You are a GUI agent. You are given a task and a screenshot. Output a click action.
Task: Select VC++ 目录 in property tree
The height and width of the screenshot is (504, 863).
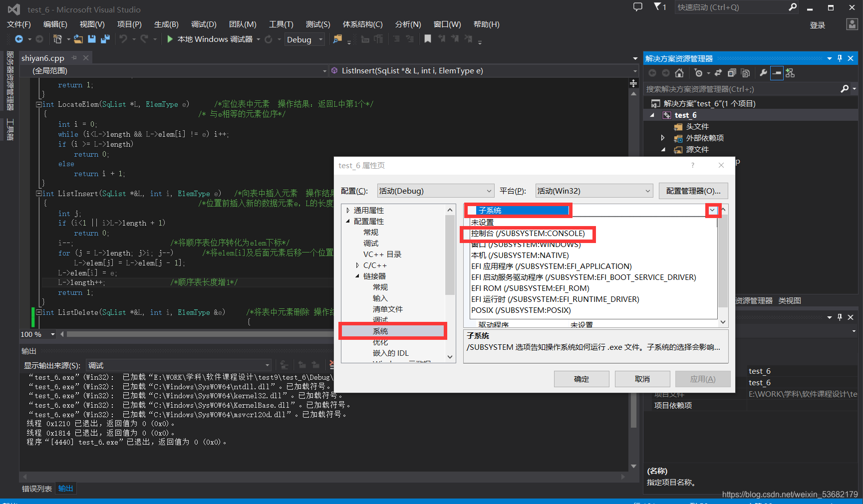coord(382,254)
